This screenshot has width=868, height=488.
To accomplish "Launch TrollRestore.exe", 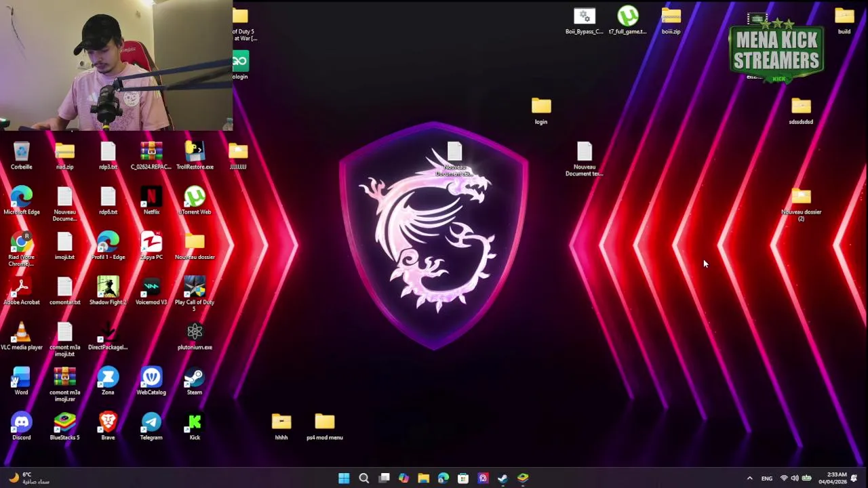I will tap(195, 156).
